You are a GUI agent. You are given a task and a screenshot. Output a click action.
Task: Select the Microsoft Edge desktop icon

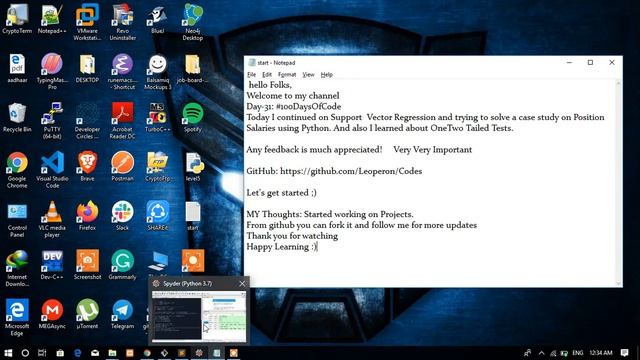tap(17, 318)
